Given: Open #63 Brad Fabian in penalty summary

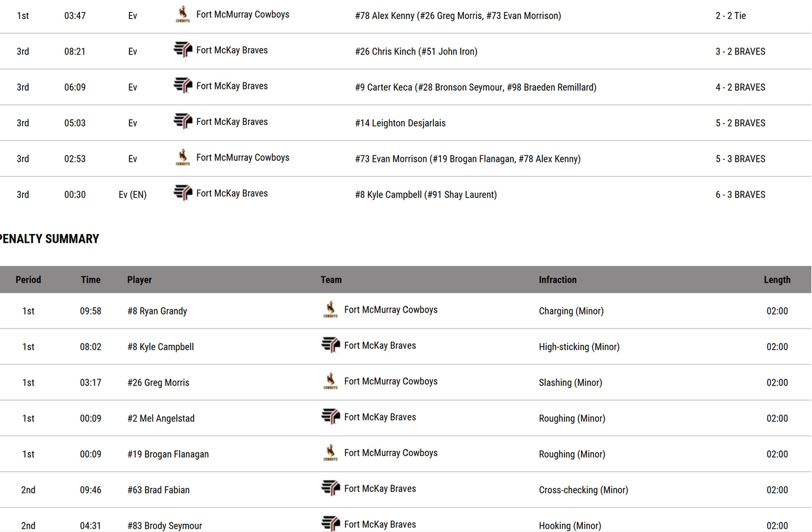Looking at the screenshot, I should (158, 490).
